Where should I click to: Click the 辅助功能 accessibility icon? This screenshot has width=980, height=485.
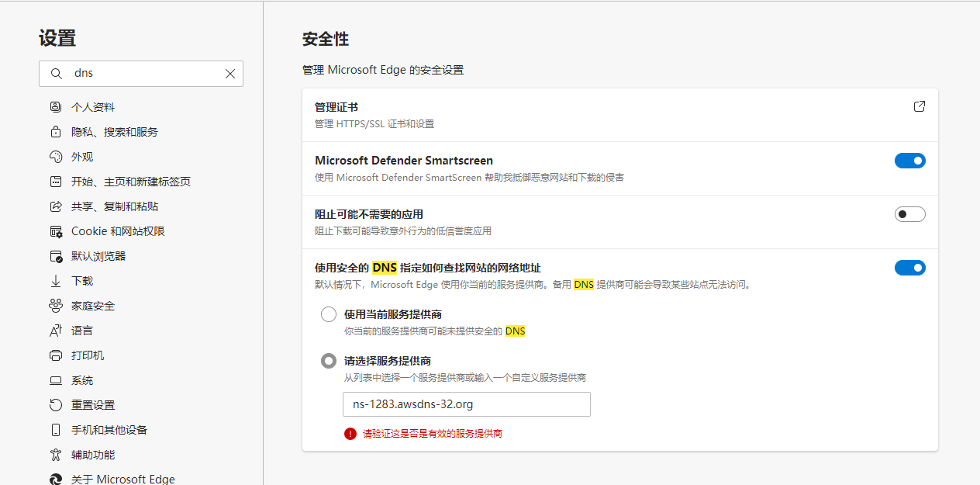[x=56, y=455]
